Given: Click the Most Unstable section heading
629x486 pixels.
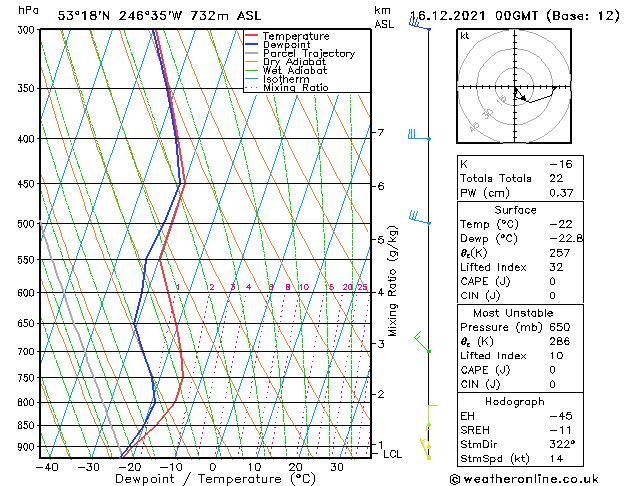Looking at the screenshot, I should click(513, 313).
